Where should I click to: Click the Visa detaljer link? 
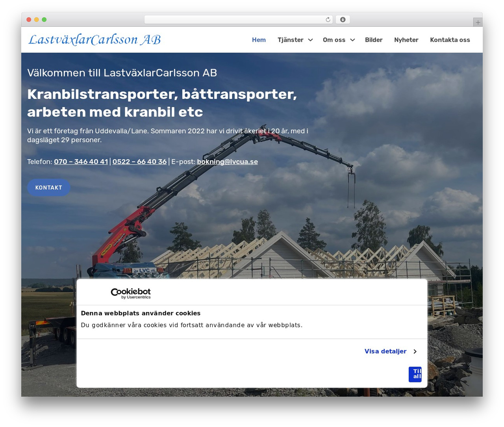coord(385,351)
